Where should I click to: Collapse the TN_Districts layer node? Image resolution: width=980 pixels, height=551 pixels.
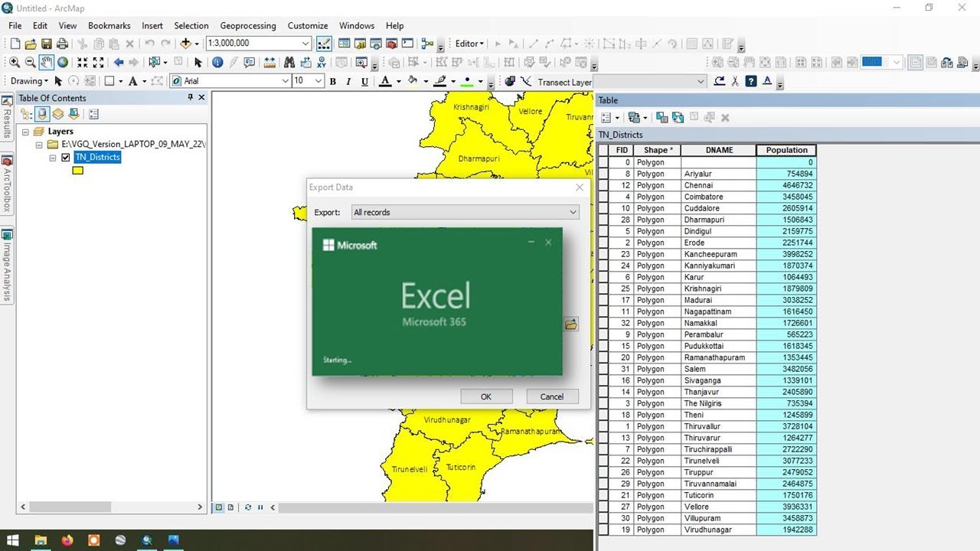point(53,158)
